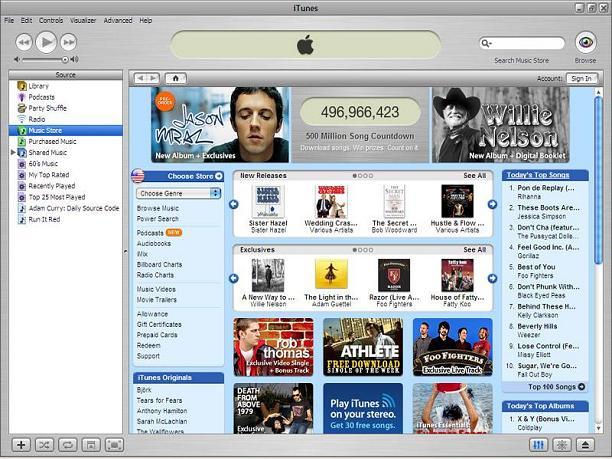Open the Controls menu
This screenshot has height=459, width=612.
pos(51,20)
